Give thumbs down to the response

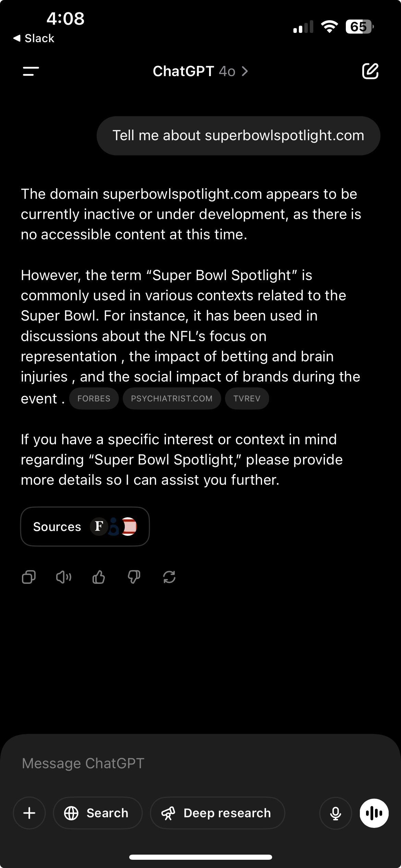pos(134,577)
